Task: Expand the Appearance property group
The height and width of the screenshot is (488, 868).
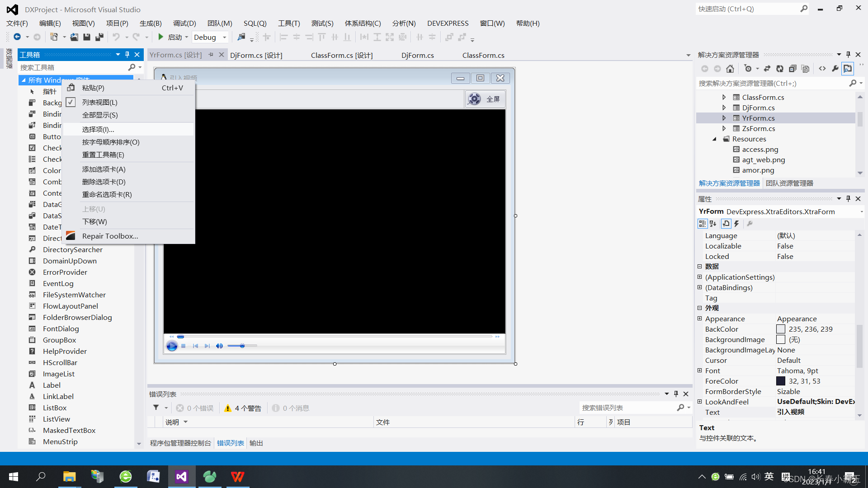Action: click(x=700, y=319)
